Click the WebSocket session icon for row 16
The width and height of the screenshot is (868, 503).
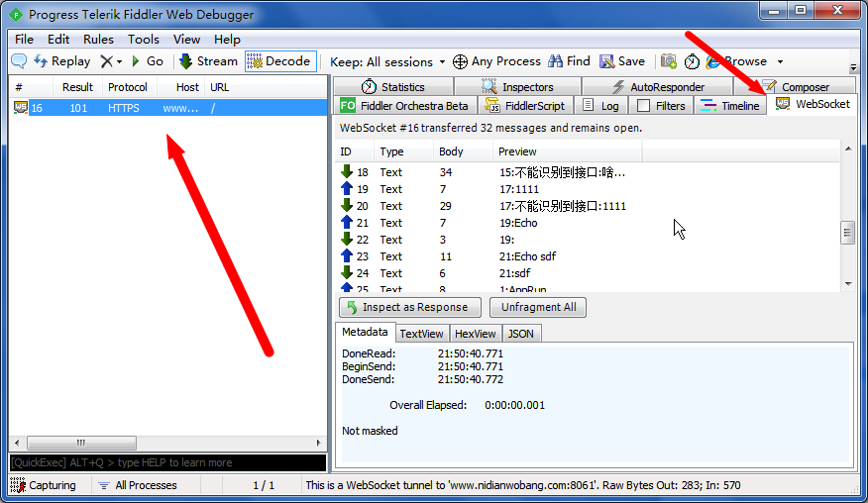[x=21, y=107]
